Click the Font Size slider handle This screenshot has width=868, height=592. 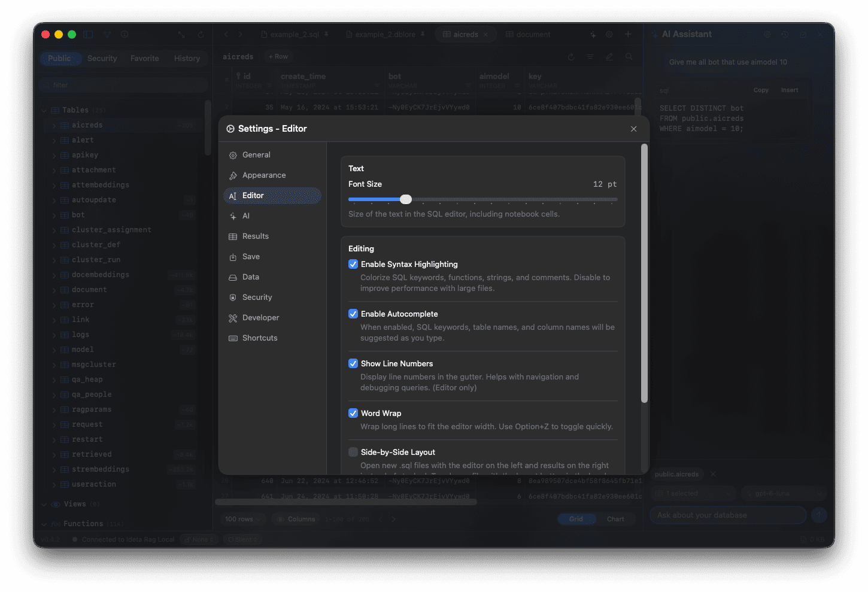406,199
